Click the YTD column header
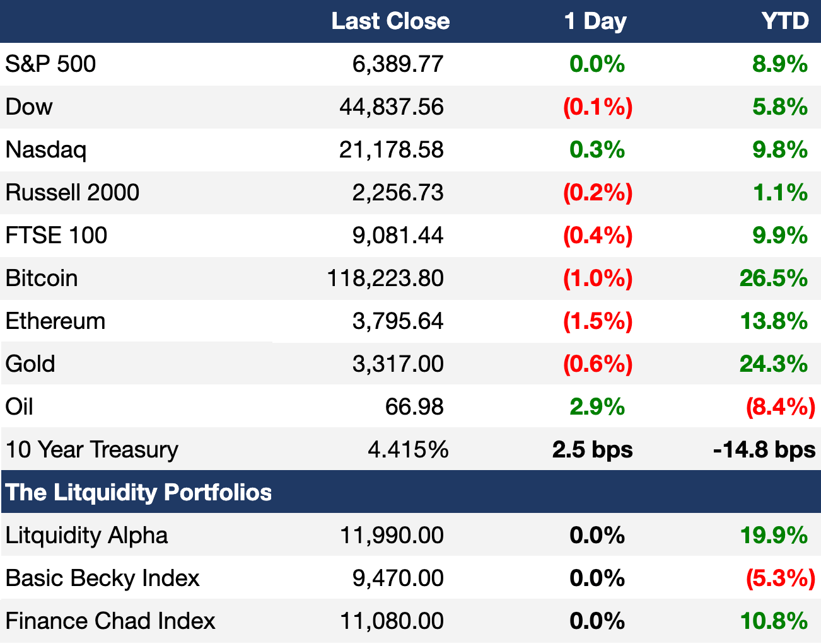The height and width of the screenshot is (644, 821). click(x=784, y=21)
